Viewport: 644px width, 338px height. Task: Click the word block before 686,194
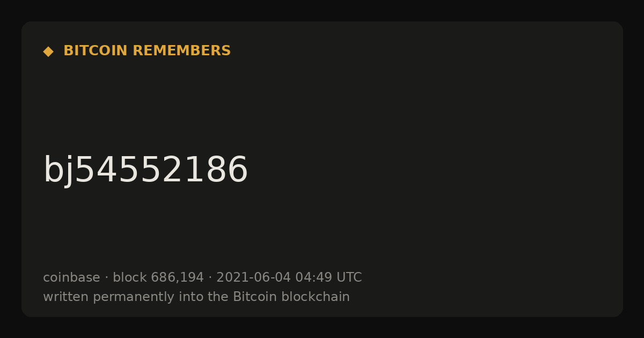[x=130, y=277]
